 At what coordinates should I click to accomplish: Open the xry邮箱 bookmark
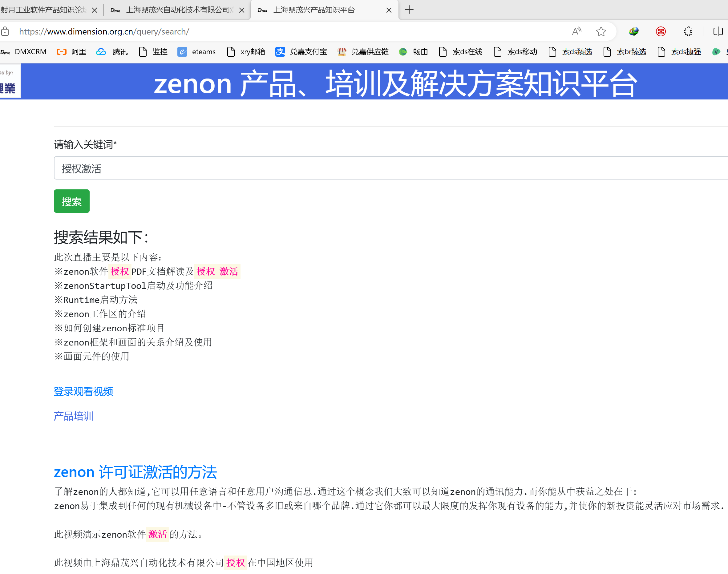[x=246, y=52]
